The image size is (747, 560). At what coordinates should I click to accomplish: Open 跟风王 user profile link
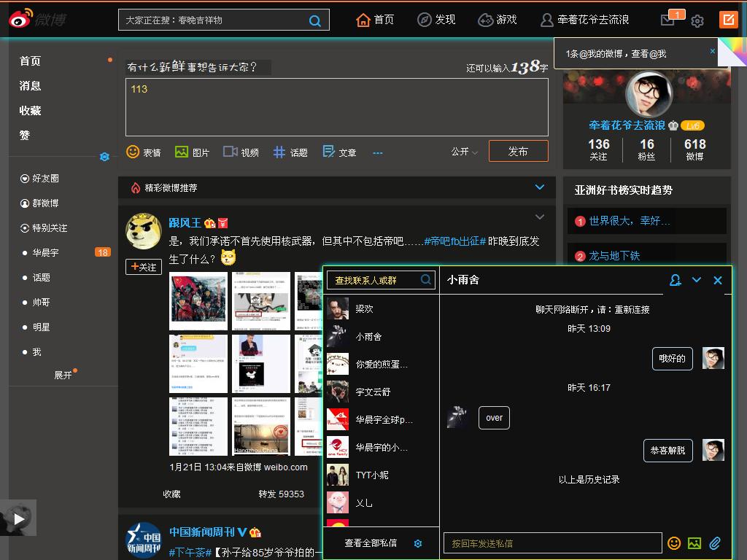click(x=185, y=223)
